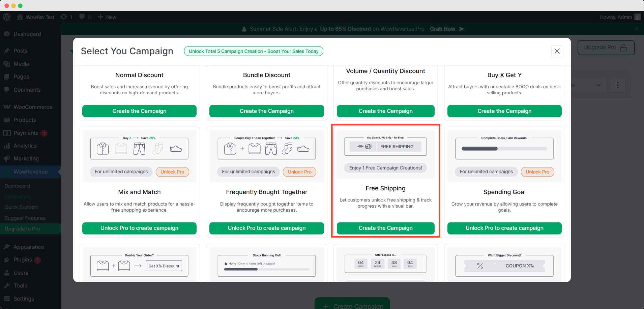
Task: Click the Plugins icon in sidebar
Action: pos(7,259)
